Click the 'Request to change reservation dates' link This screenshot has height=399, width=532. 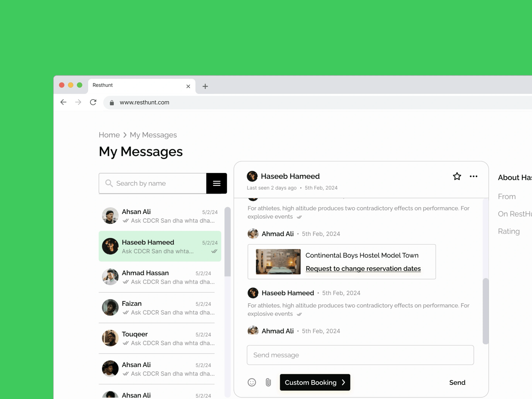tap(363, 268)
